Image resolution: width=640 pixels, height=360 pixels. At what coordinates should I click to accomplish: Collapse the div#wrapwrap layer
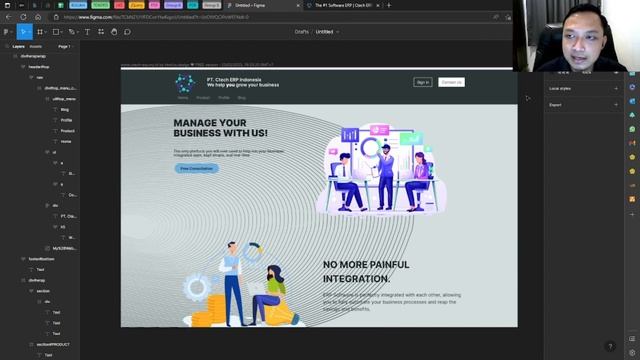pos(15,56)
